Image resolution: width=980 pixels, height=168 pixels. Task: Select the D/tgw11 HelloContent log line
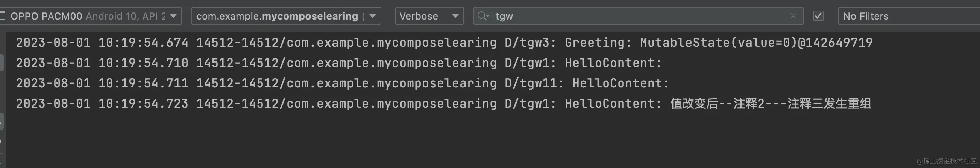[x=342, y=83]
